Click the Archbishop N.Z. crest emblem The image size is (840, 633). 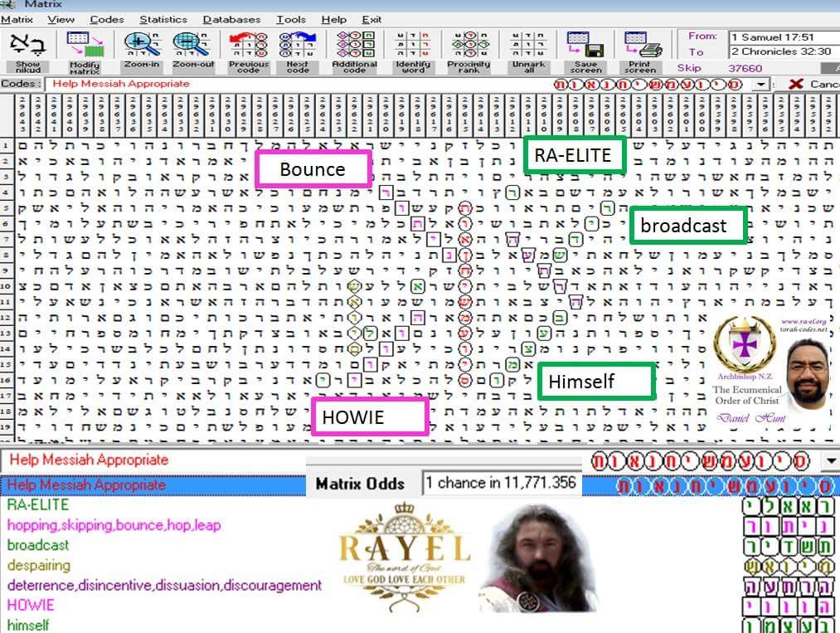point(745,343)
